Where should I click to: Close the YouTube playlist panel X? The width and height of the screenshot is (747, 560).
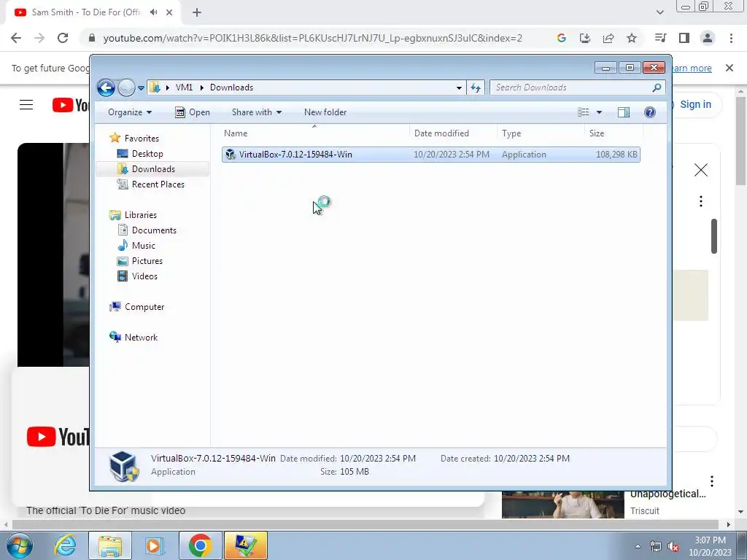point(700,170)
